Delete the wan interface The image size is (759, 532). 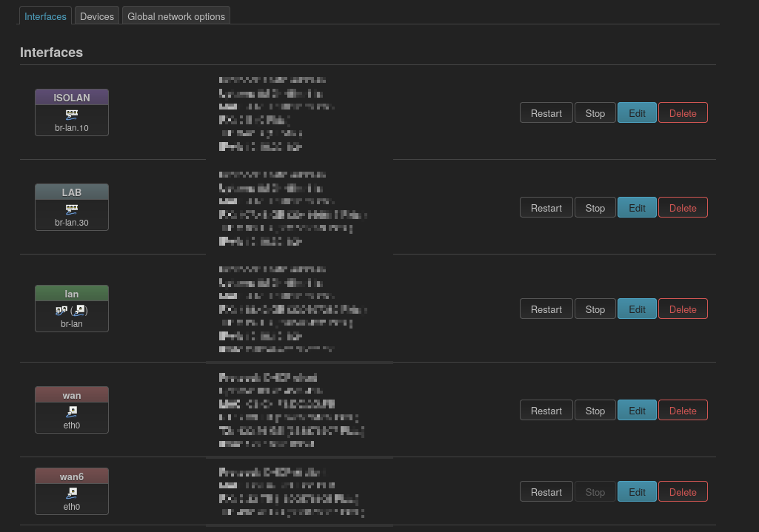(x=682, y=410)
